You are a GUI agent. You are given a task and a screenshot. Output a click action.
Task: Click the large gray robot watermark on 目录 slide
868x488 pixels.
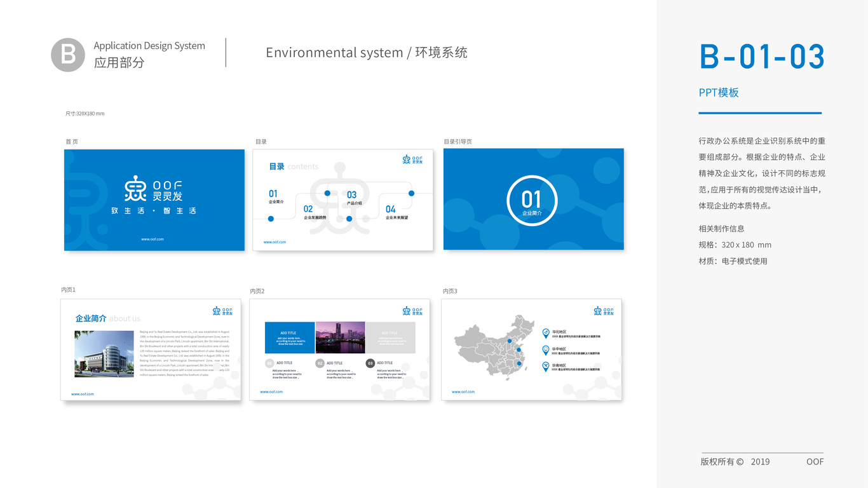click(341, 198)
